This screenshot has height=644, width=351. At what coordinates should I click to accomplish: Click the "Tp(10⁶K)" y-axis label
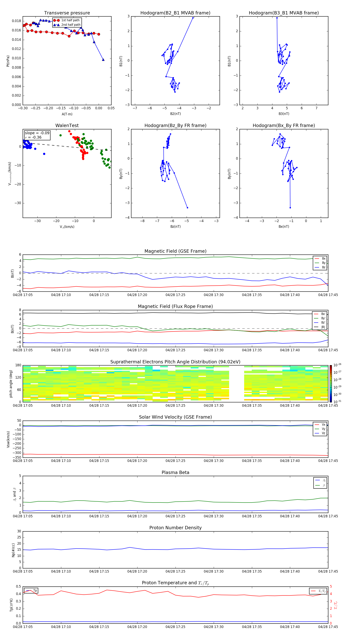[x=11, y=605]
